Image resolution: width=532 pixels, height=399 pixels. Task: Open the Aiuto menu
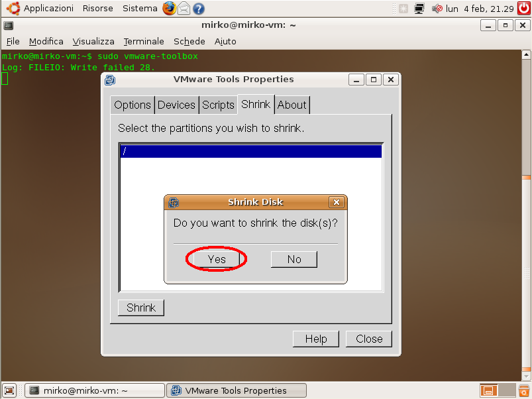coord(225,41)
